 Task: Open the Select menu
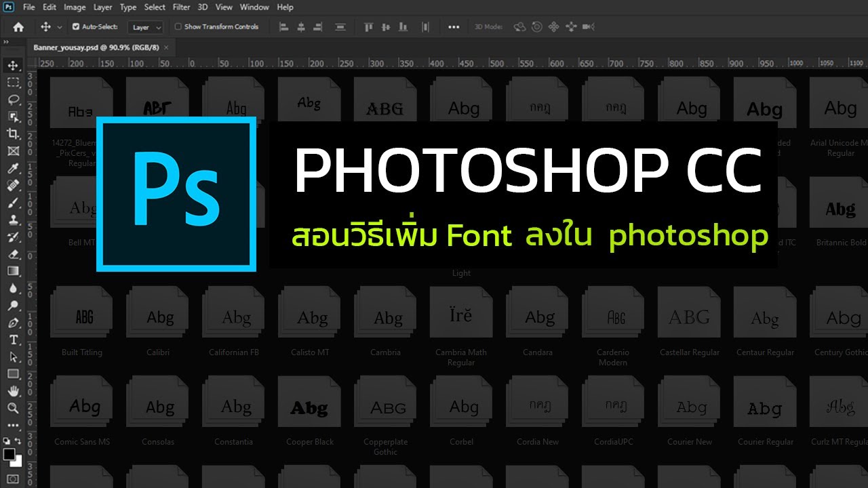click(x=155, y=7)
